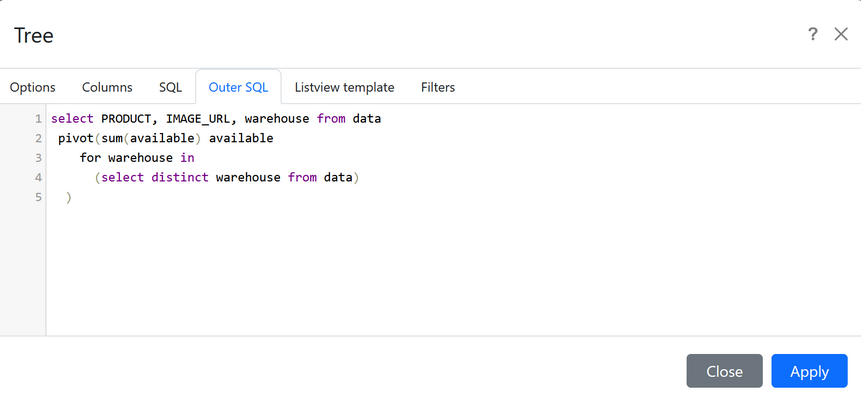Click line number 1 in the editor gutter
The width and height of the screenshot is (861, 401).
(38, 118)
